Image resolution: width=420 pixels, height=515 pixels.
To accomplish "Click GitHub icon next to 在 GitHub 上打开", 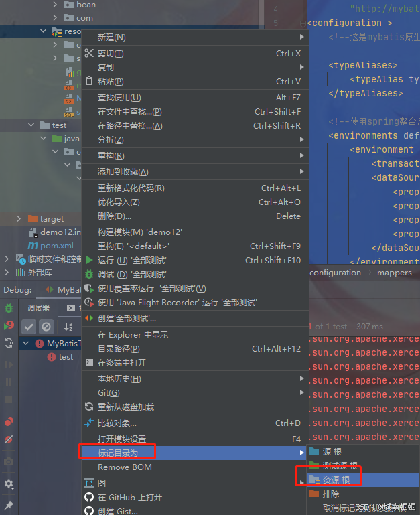I will click(x=89, y=497).
